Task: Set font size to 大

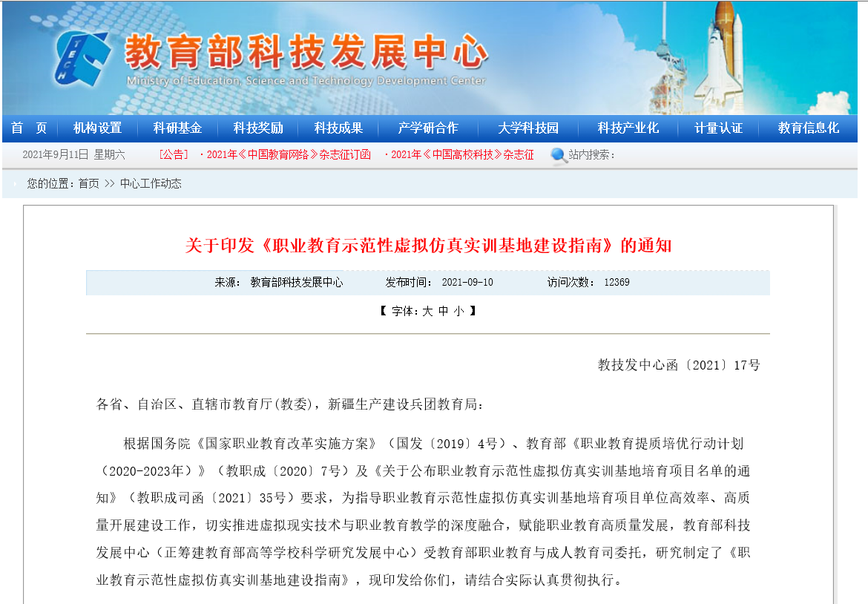Action: 427,312
